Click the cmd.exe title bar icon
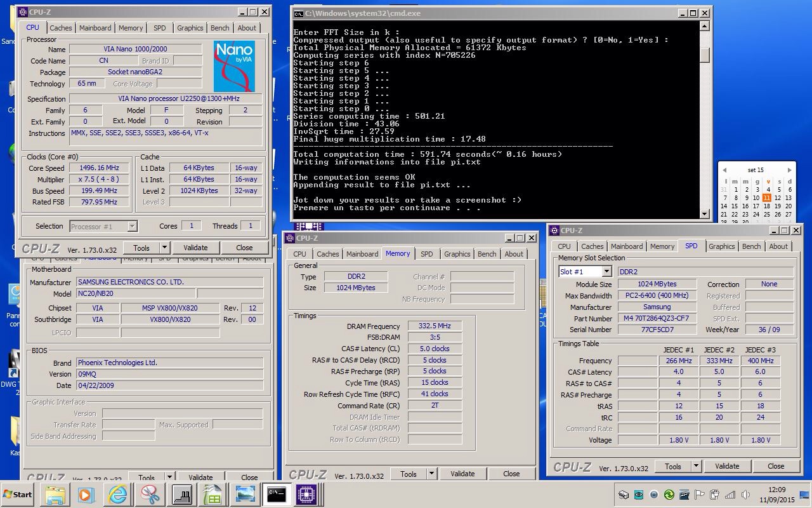This screenshot has height=508, width=812. tap(298, 13)
